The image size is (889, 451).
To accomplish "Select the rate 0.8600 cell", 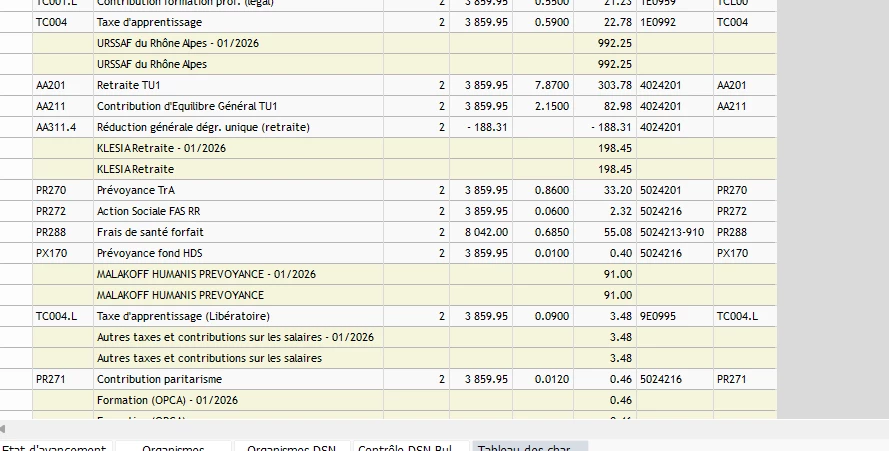I will (543, 190).
